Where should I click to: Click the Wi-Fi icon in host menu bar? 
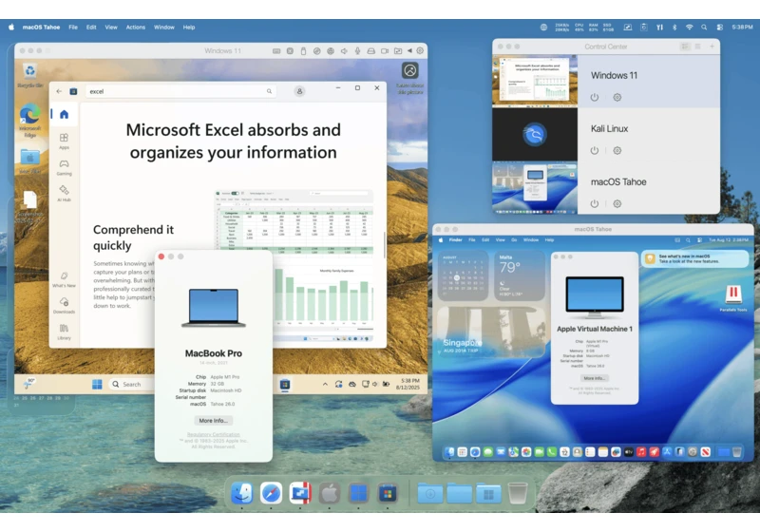tap(689, 28)
